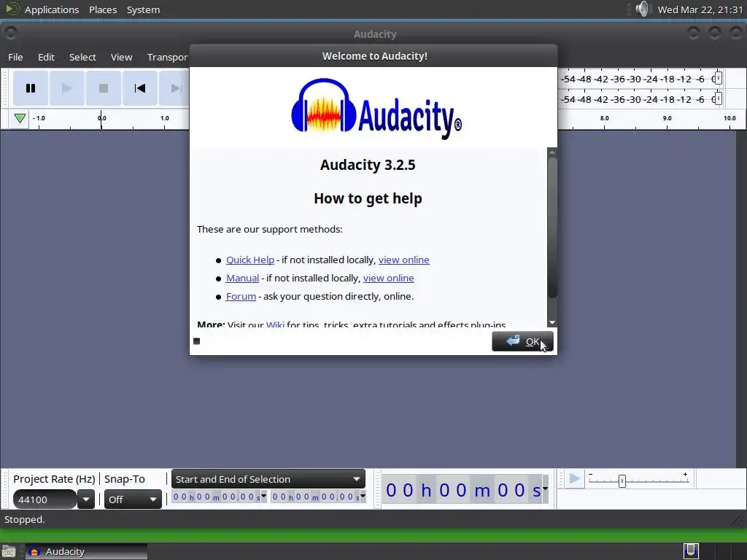The image size is (747, 560).
Task: Click the scroll down arrow in the welcome dialog
Action: coord(552,323)
